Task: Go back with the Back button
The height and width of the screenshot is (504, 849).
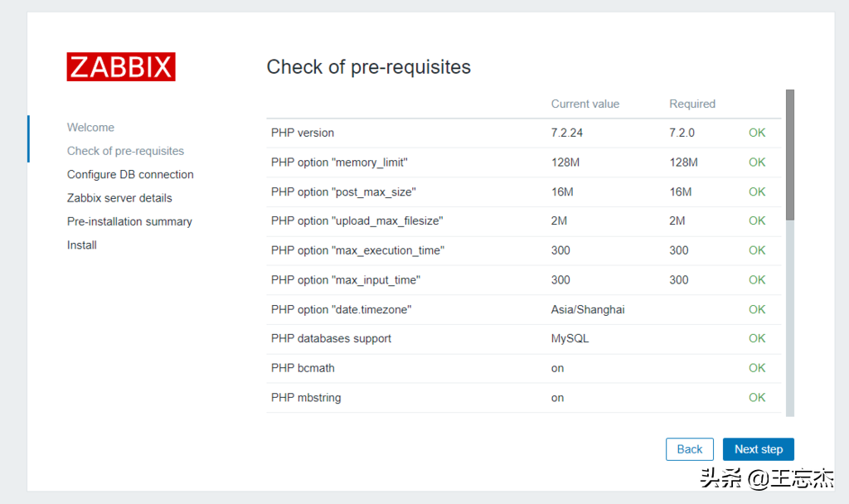Action: pyautogui.click(x=689, y=449)
